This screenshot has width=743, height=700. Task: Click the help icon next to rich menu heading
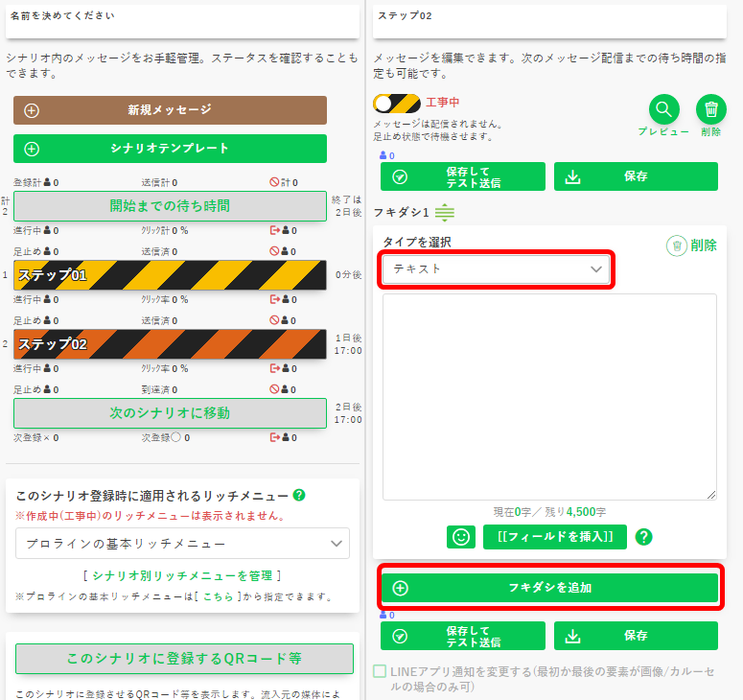pyautogui.click(x=299, y=496)
